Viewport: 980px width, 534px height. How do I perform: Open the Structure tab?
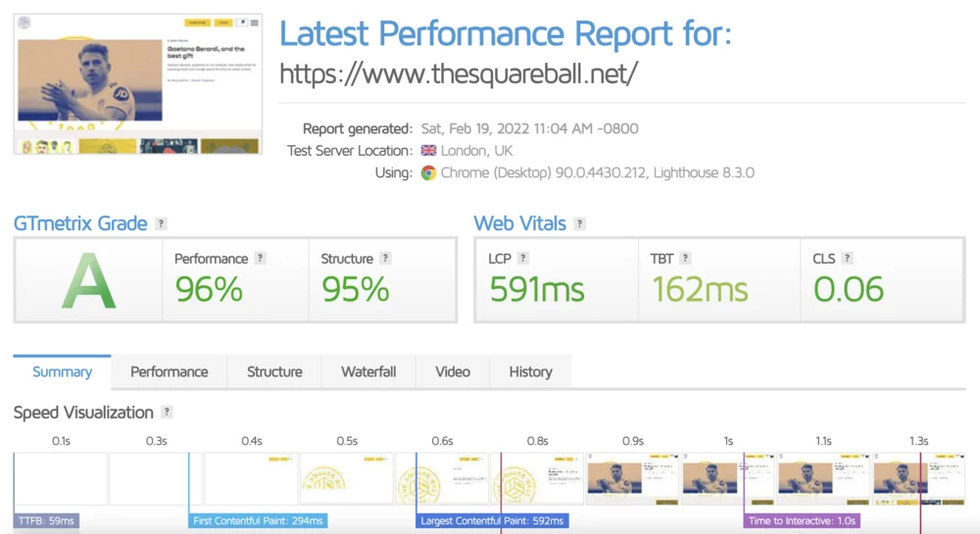tap(274, 372)
